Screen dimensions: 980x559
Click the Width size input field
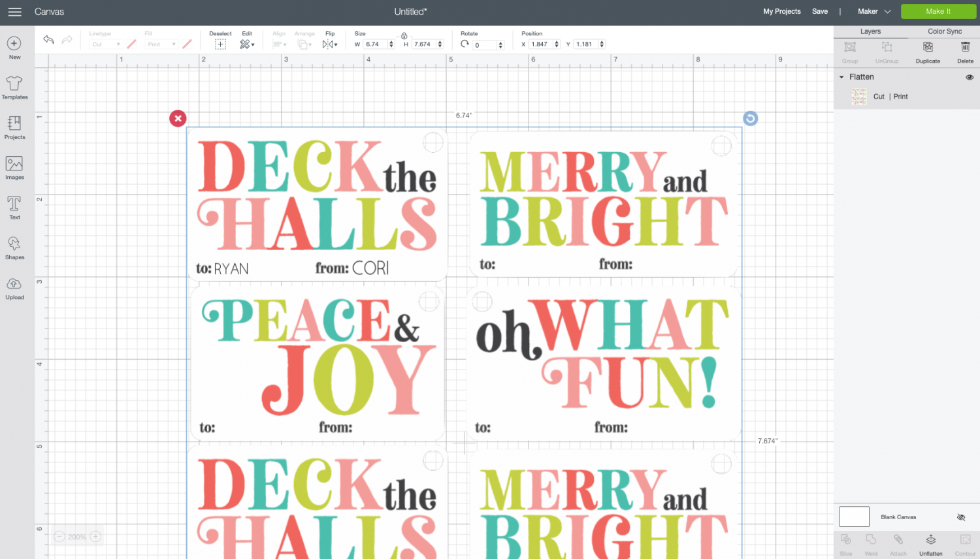click(376, 44)
